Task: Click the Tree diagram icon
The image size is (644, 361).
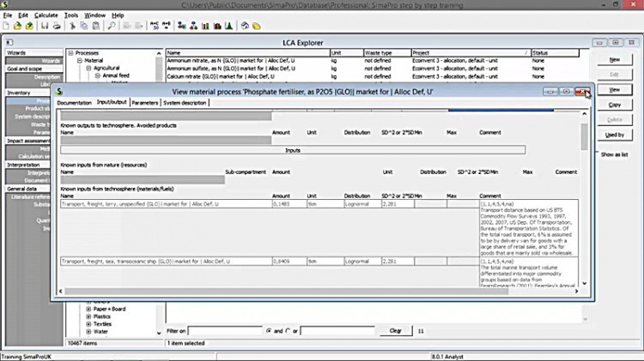Action: (x=193, y=26)
